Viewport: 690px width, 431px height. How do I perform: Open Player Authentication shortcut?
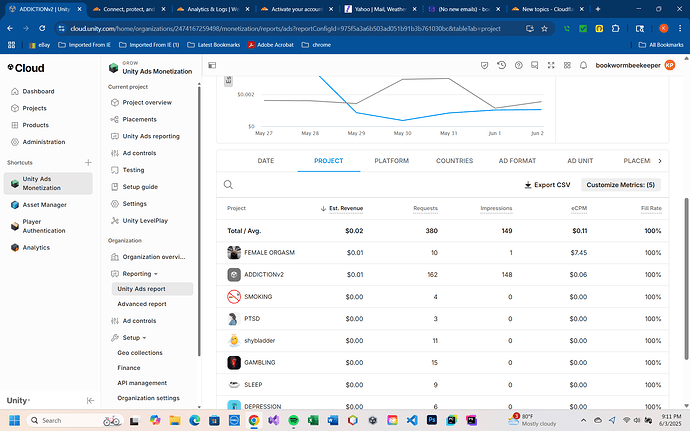pyautogui.click(x=39, y=226)
